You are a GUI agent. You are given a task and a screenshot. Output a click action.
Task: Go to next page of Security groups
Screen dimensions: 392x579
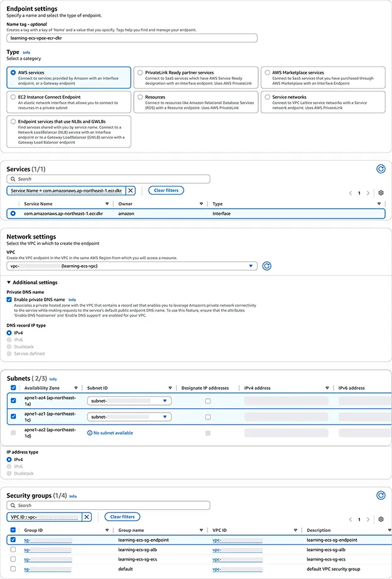(367, 519)
